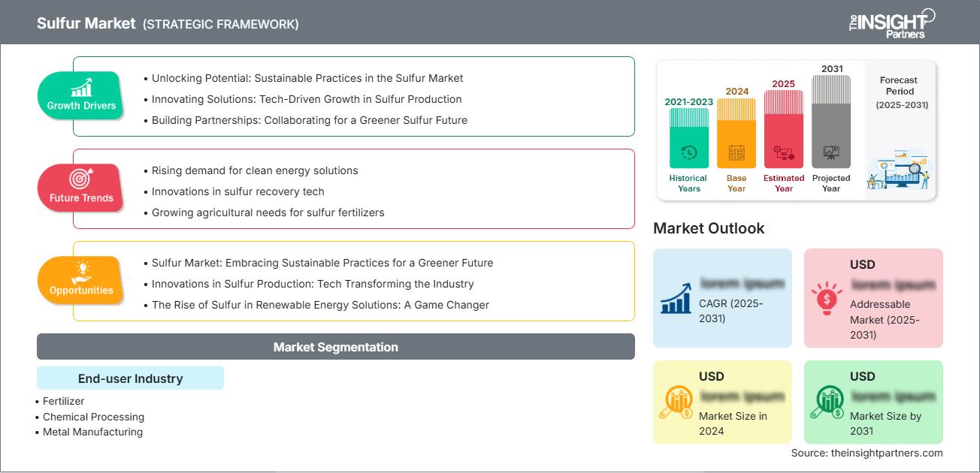Click the Estimated Year icon on red bar
The image size is (980, 473).
pos(784,153)
